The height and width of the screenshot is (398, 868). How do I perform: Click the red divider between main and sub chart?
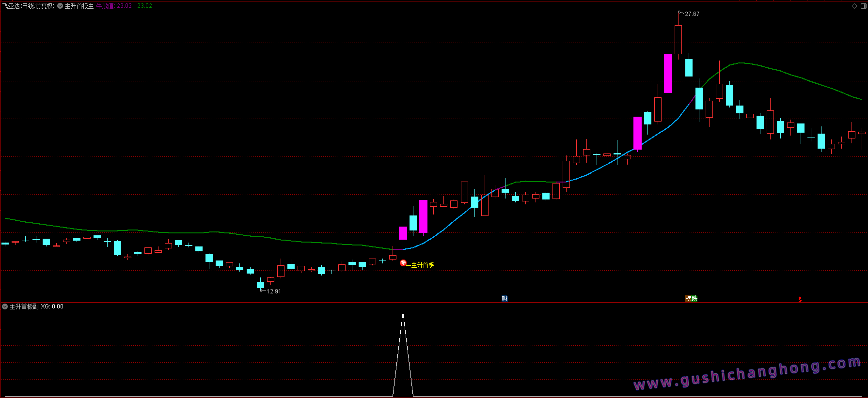434,302
